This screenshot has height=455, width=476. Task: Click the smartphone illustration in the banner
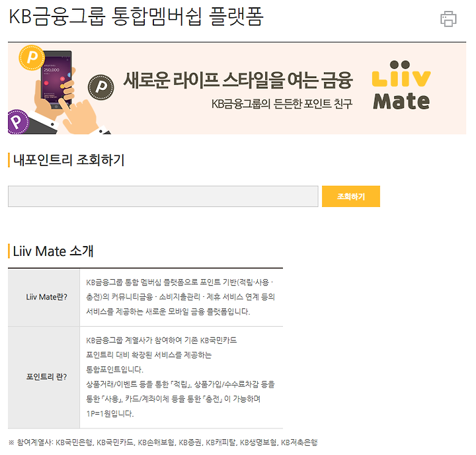coord(56,79)
